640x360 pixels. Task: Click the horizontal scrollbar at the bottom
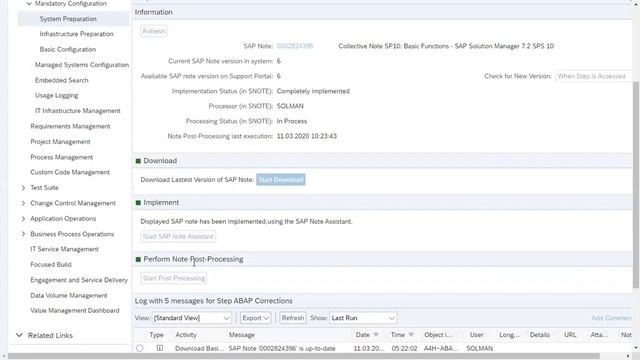pyautogui.click(x=304, y=356)
